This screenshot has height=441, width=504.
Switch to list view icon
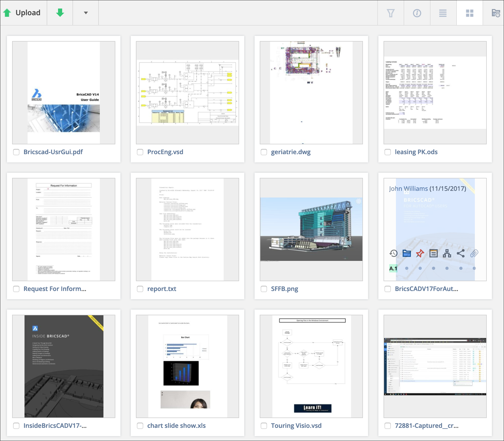(443, 13)
